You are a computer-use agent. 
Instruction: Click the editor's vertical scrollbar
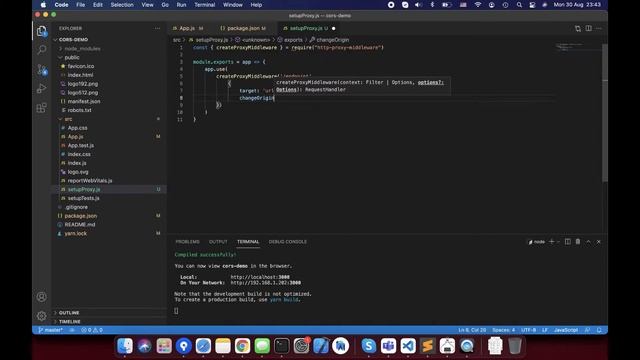tap(605, 112)
